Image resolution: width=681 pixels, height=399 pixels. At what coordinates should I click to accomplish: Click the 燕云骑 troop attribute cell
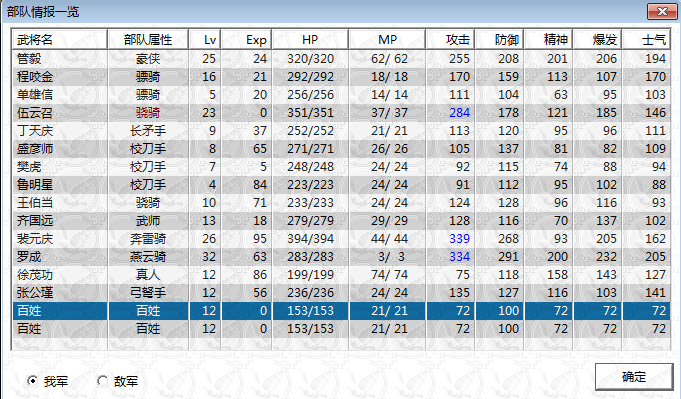pos(148,257)
